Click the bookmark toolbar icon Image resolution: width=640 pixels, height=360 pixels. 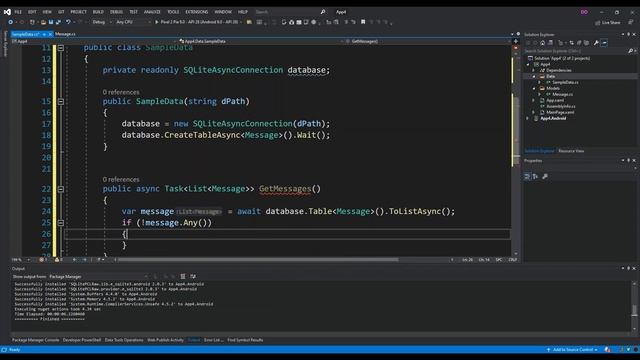363,22
